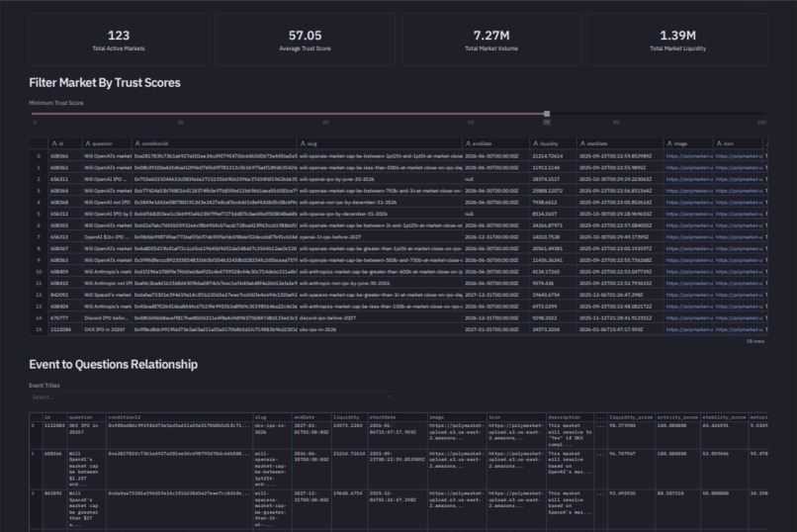Screen dimensions: 797x532
Task: Select slug cell 'openai-1t-ipo-before-2027'
Action: pyautogui.click(x=380, y=237)
